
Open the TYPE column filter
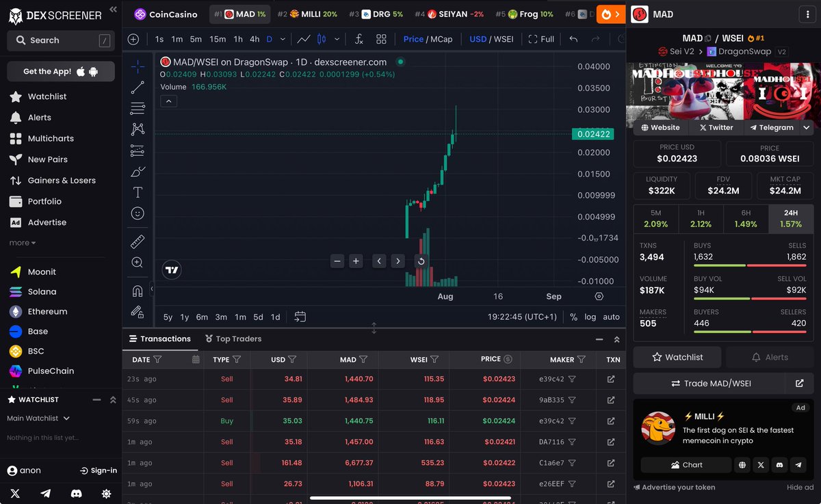(237, 359)
